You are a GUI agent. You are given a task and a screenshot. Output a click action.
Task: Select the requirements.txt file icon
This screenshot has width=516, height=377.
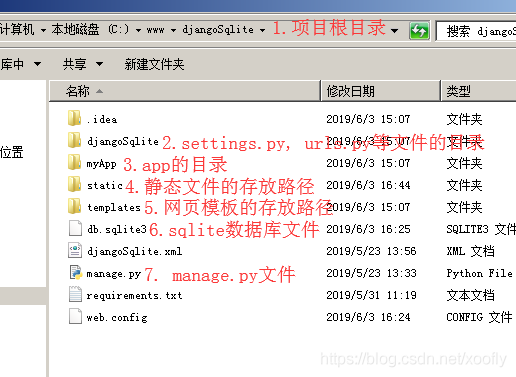[75, 294]
